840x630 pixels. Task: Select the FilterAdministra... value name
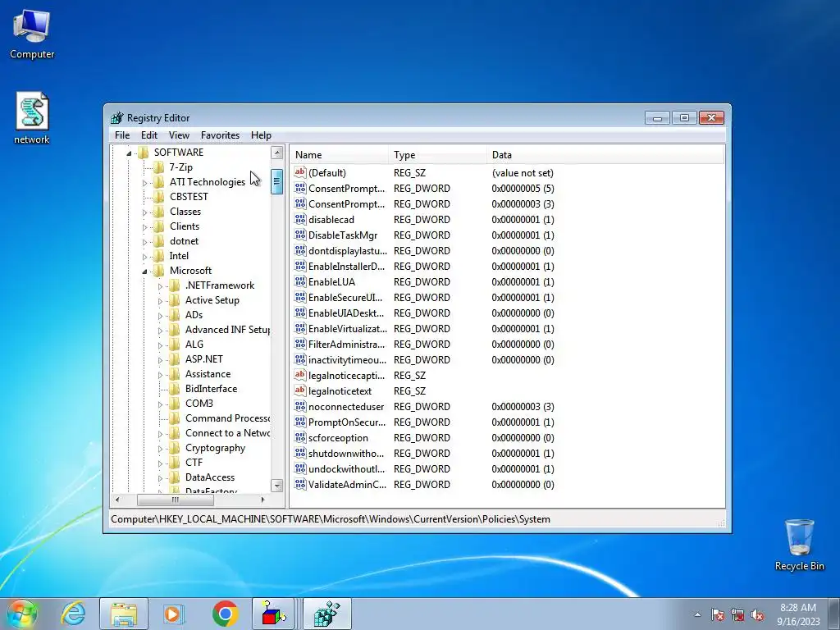[347, 344]
